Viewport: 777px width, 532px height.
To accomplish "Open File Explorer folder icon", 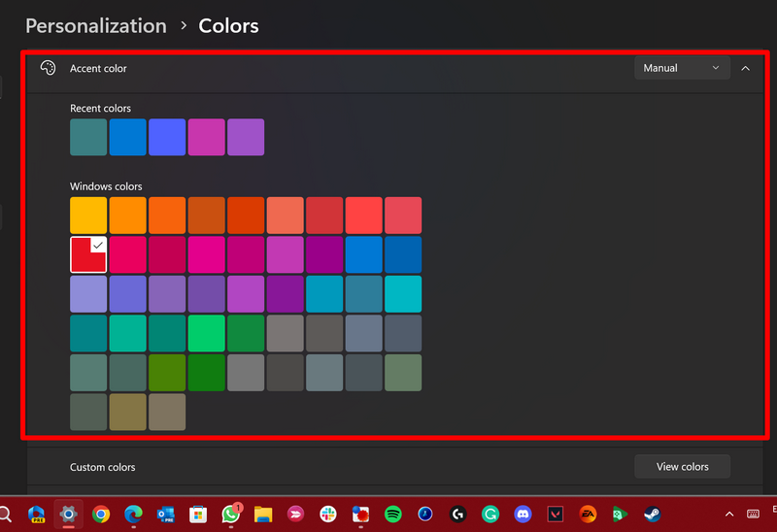I will (x=262, y=514).
